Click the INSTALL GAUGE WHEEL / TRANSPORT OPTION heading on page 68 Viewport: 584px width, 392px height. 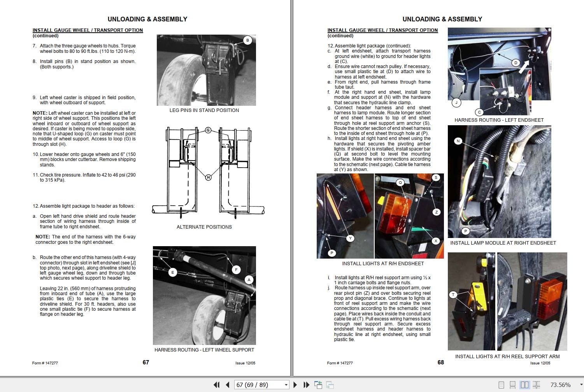tap(382, 30)
